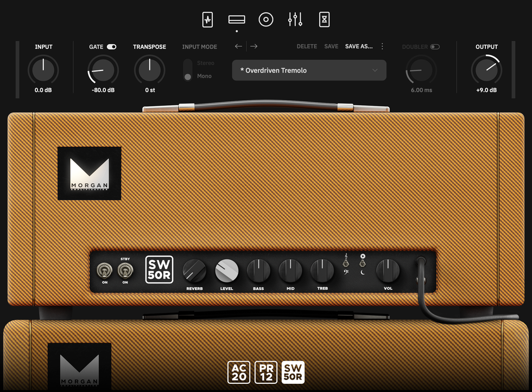The image size is (532, 392).
Task: Click the Output level knob
Action: [486, 70]
